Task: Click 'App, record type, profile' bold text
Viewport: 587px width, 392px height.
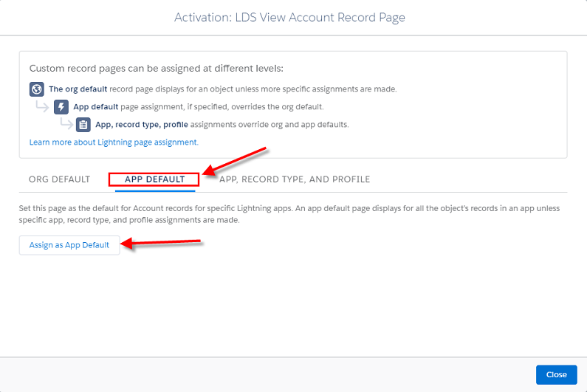Action: click(x=142, y=124)
